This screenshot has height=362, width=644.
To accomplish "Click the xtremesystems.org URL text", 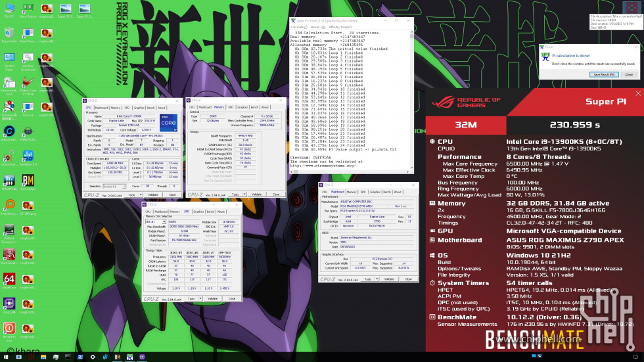I will (323, 166).
